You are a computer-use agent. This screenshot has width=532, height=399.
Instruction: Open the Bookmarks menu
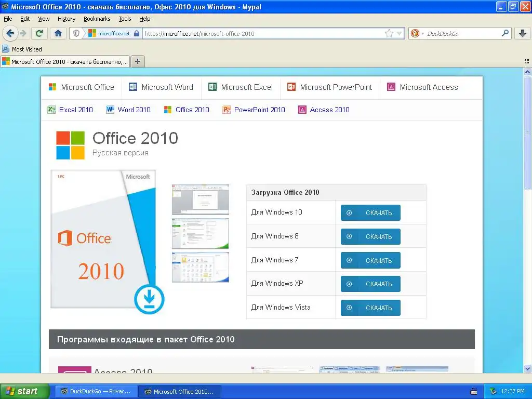pos(97,19)
